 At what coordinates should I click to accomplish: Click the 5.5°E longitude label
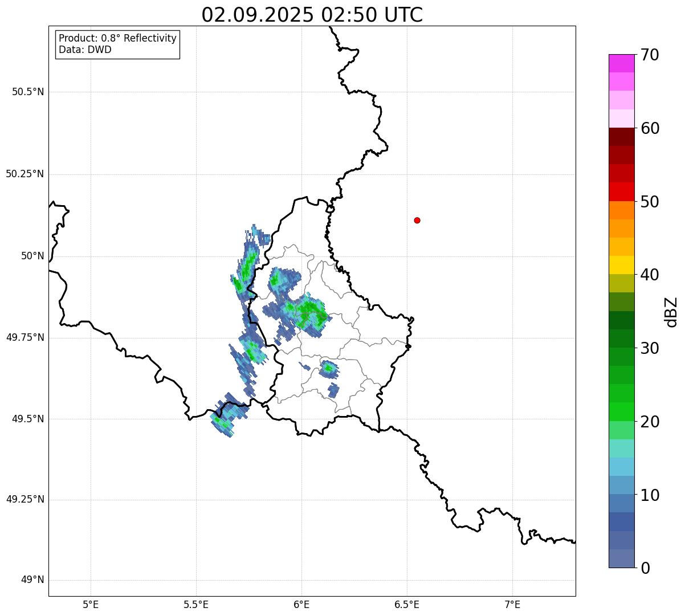coord(196,604)
